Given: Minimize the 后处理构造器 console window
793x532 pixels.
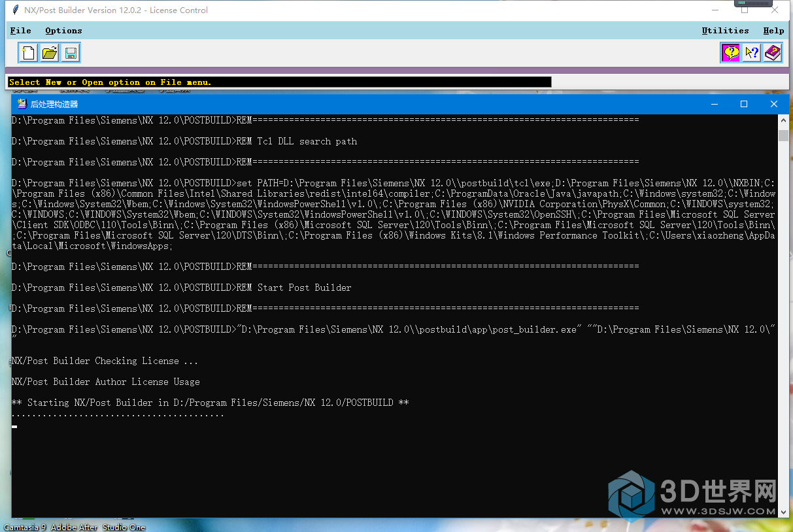Looking at the screenshot, I should coord(714,104).
